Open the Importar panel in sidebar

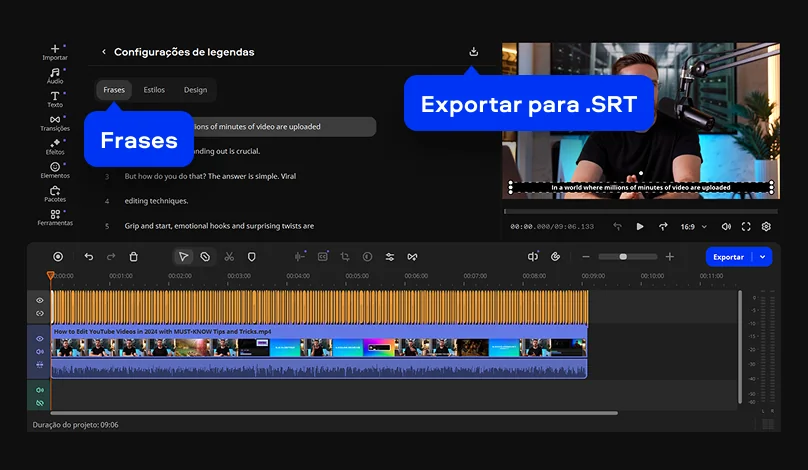(x=55, y=51)
